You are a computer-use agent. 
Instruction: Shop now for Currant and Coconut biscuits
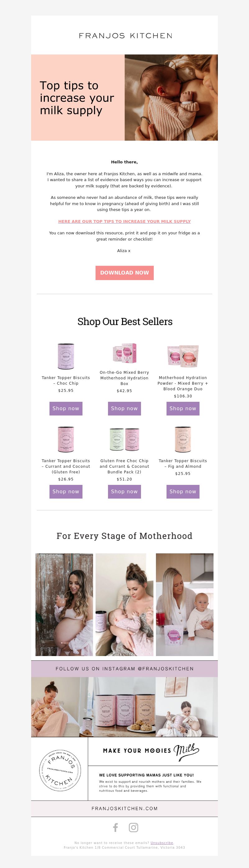tap(66, 491)
